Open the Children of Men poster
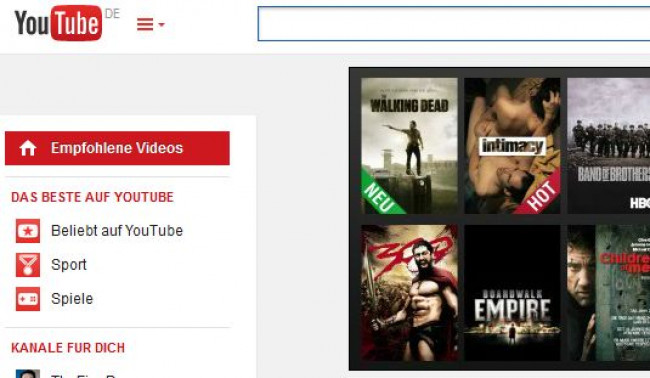 point(608,293)
